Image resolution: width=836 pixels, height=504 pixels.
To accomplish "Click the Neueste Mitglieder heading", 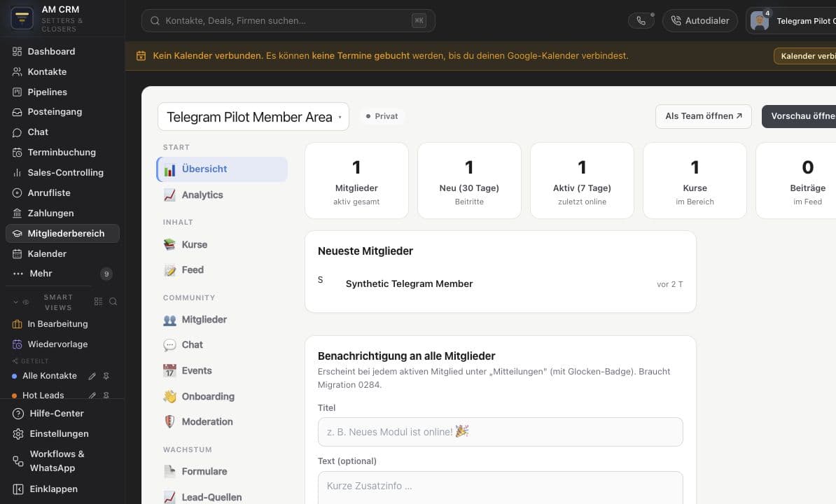I will coord(365,251).
